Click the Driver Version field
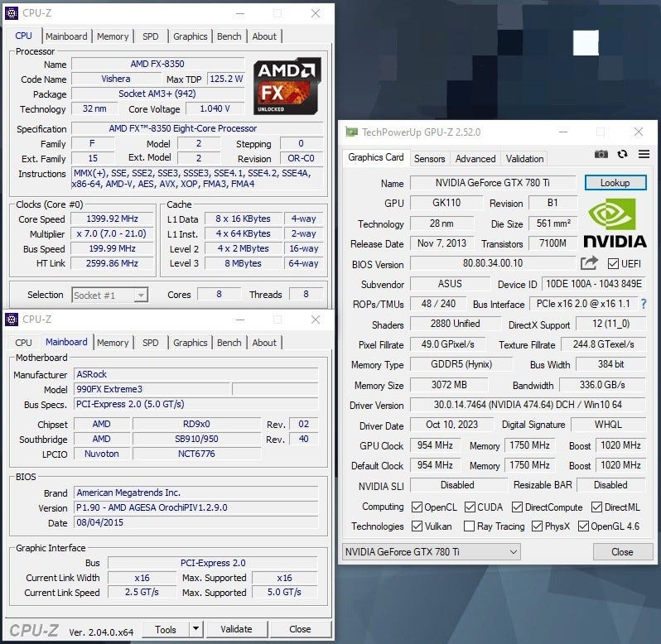The height and width of the screenshot is (644, 661). tap(528, 405)
